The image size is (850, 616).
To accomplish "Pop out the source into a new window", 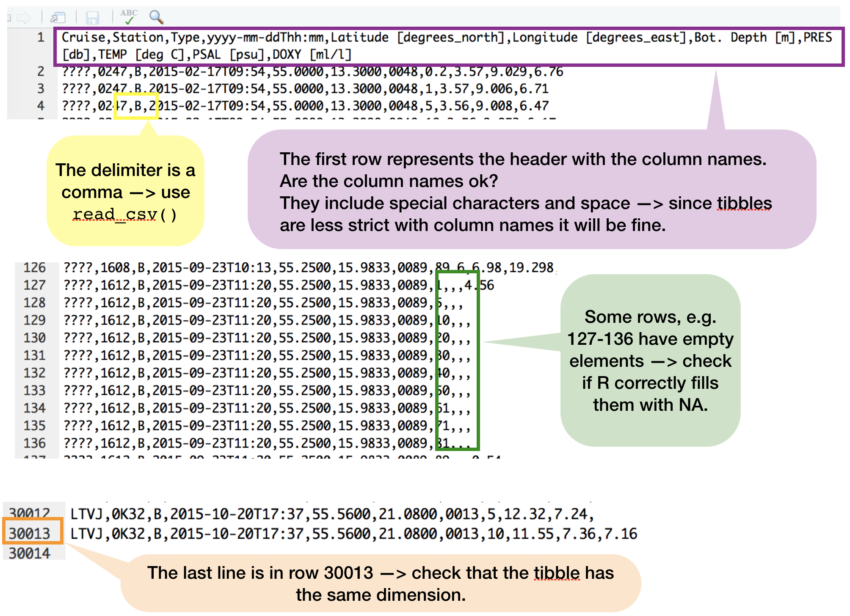I will point(58,18).
